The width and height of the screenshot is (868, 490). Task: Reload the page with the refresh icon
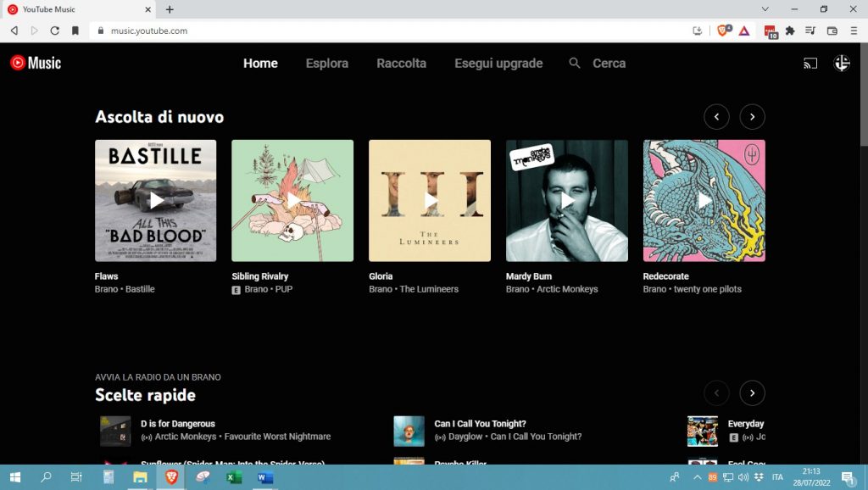click(x=55, y=31)
